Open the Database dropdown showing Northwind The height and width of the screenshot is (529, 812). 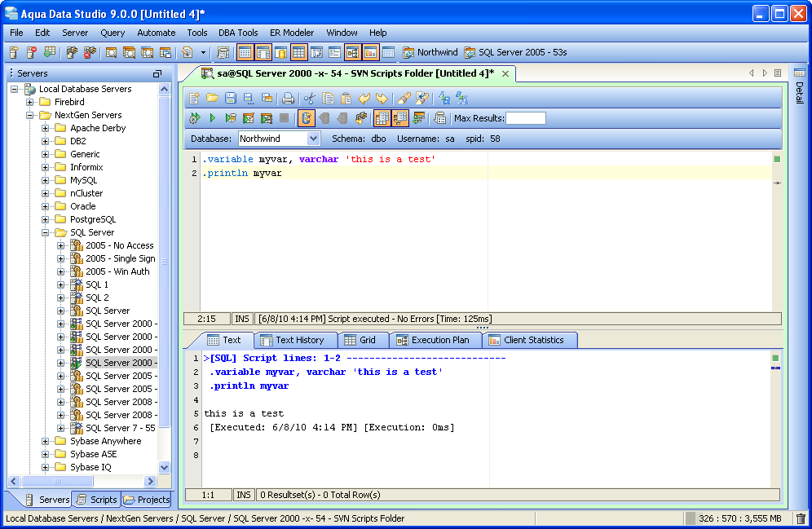[x=313, y=139]
